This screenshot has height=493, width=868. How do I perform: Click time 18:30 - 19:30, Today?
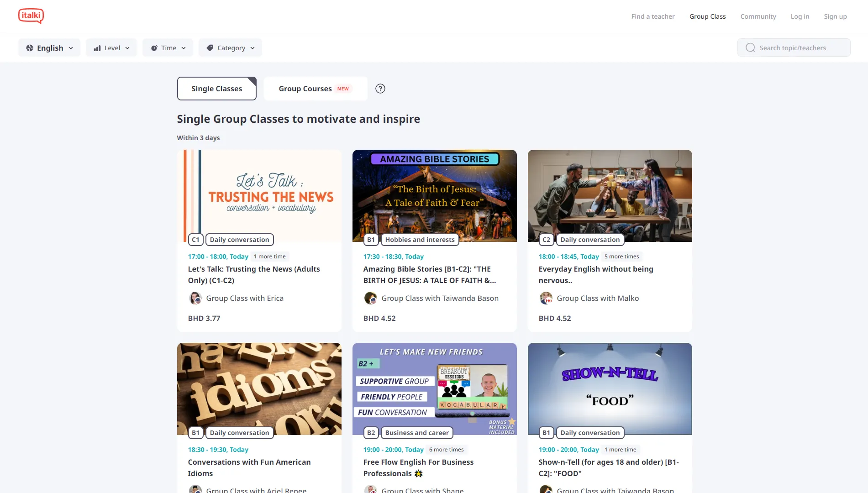tap(218, 450)
